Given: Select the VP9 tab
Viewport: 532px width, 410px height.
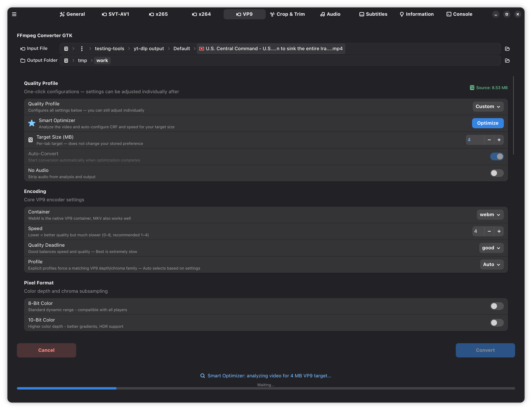Looking at the screenshot, I should (244, 14).
